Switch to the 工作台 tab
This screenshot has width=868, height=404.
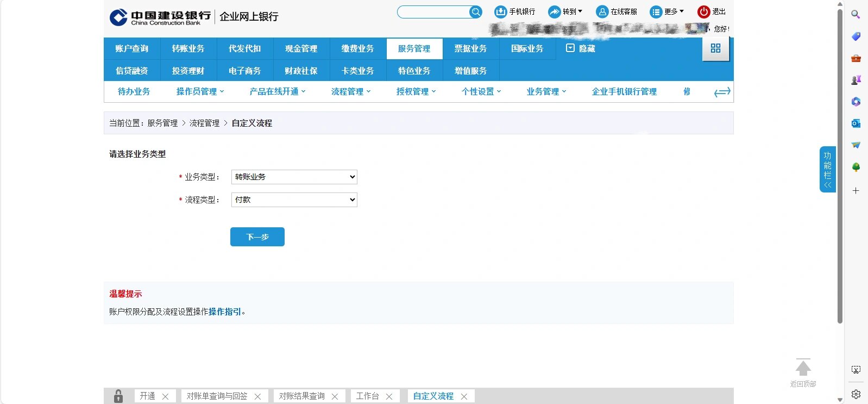[368, 396]
